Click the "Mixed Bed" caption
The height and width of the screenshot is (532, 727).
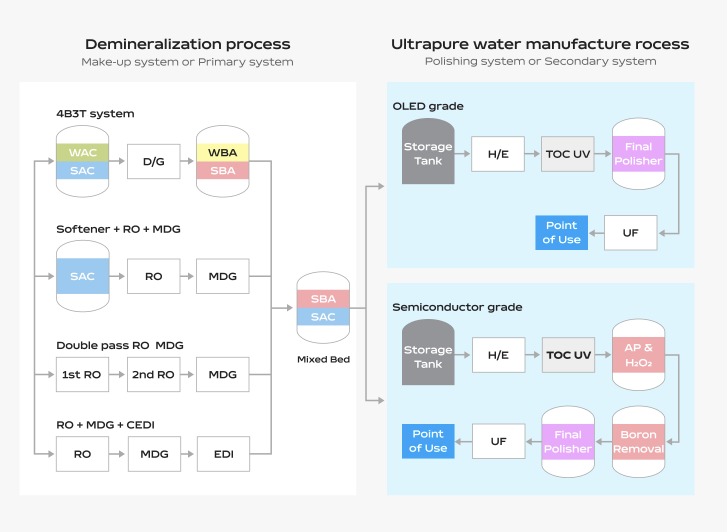point(324,359)
